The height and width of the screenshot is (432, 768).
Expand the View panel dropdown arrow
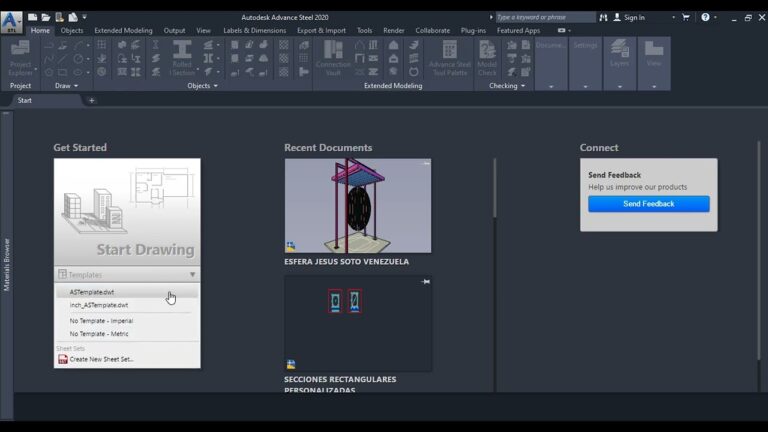(x=654, y=87)
